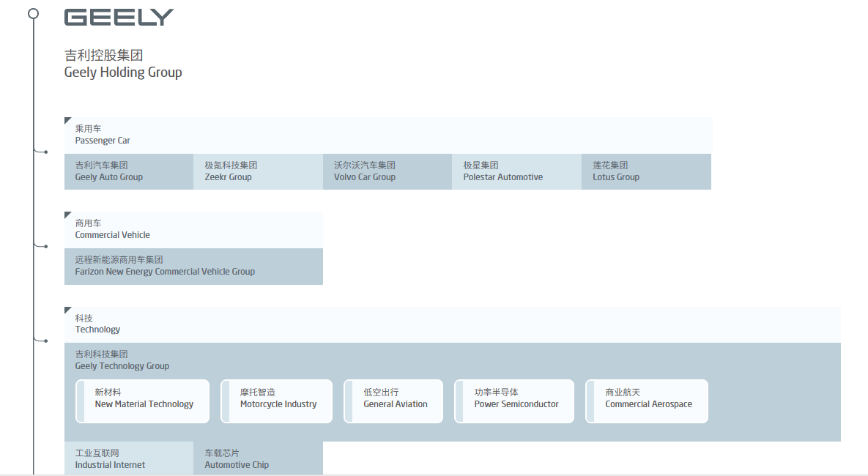Open the Power Semiconductor card
Viewport: 868px width, 476px height.
pyautogui.click(x=515, y=401)
